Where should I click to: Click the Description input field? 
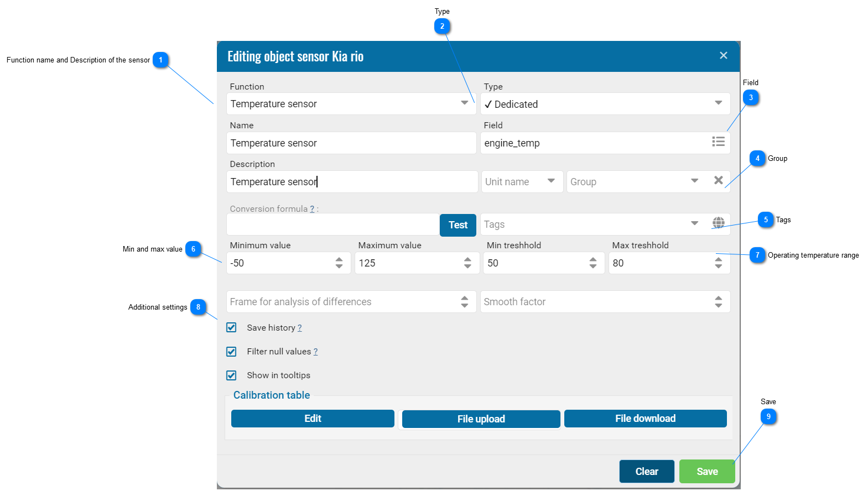pos(352,181)
